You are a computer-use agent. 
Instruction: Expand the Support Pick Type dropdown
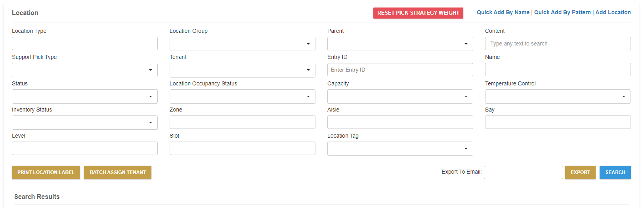tap(85, 70)
